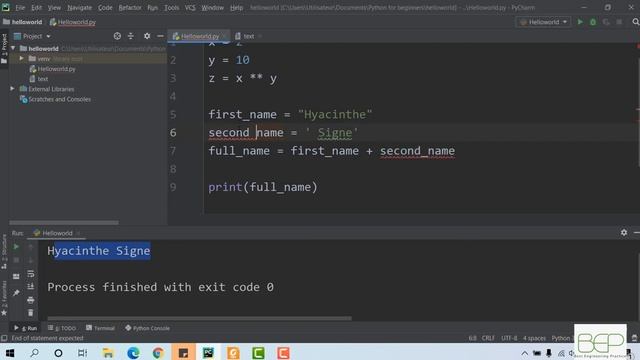
Task: Open the TODO tool window
Action: tap(62, 328)
